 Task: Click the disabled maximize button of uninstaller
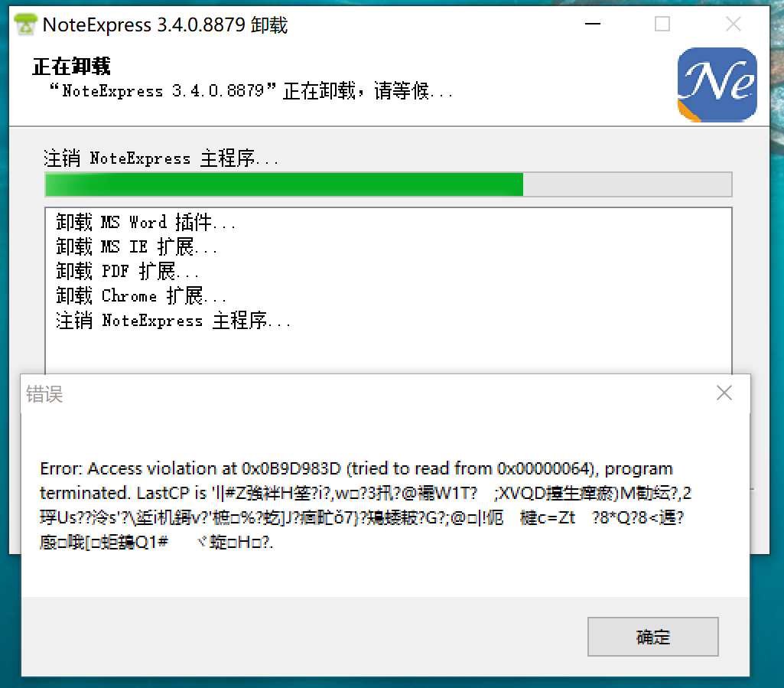pos(662,24)
